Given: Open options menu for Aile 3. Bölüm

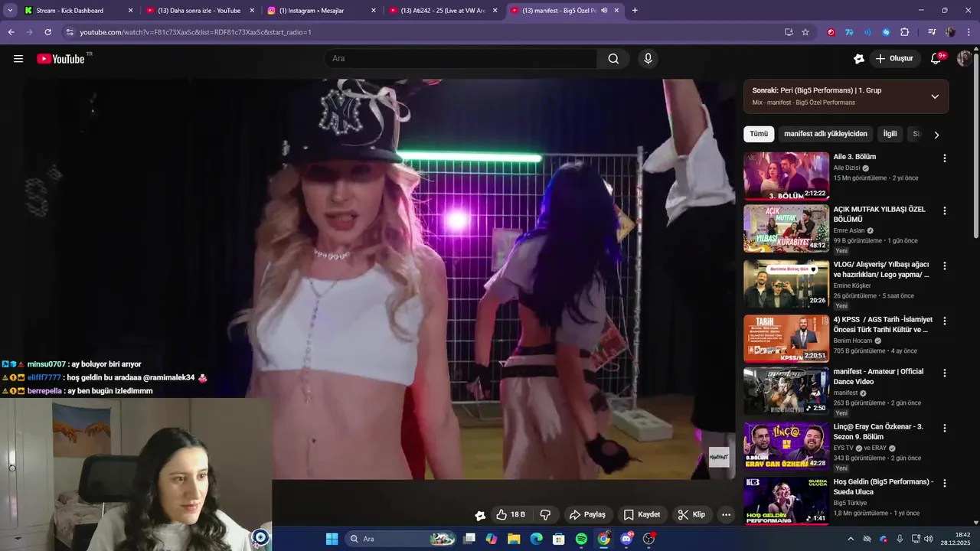Looking at the screenshot, I should click(944, 158).
